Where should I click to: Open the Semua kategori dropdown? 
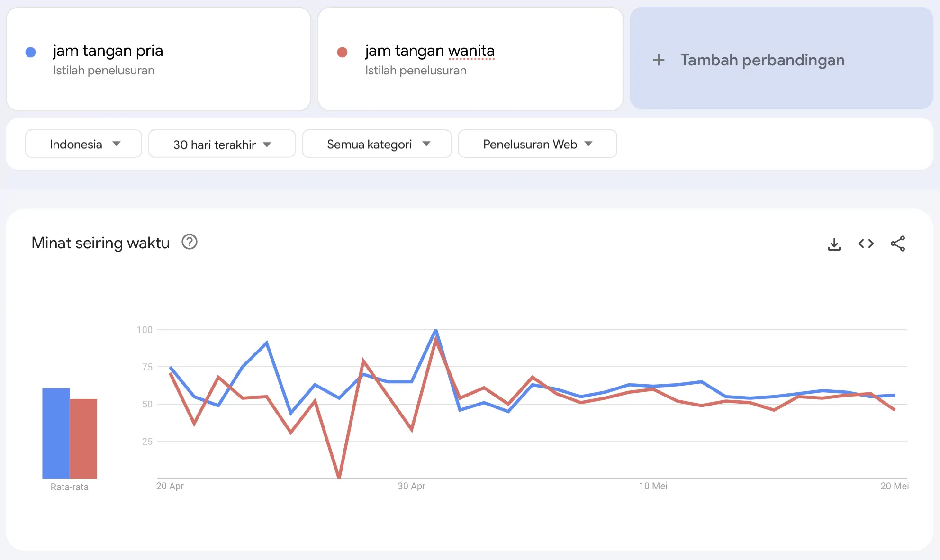pyautogui.click(x=377, y=144)
